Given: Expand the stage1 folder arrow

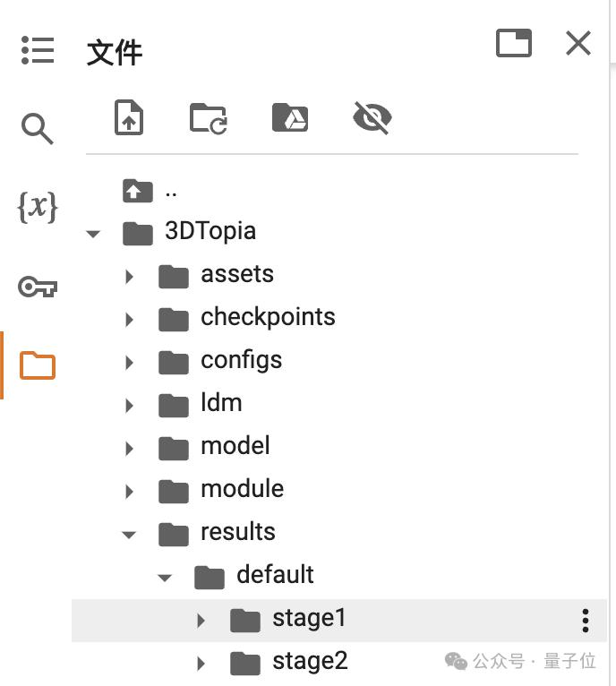Looking at the screenshot, I should tap(201, 620).
